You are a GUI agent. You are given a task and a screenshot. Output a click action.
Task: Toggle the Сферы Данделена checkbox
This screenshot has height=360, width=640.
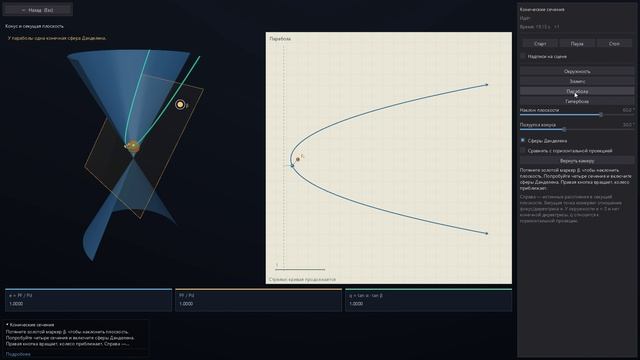click(523, 140)
